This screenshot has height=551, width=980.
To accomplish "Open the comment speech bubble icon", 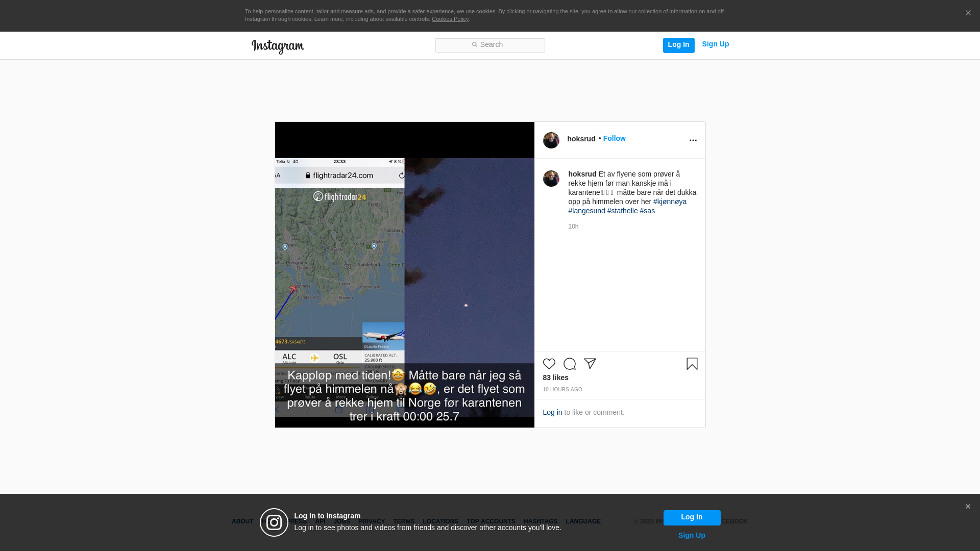I will point(570,364).
